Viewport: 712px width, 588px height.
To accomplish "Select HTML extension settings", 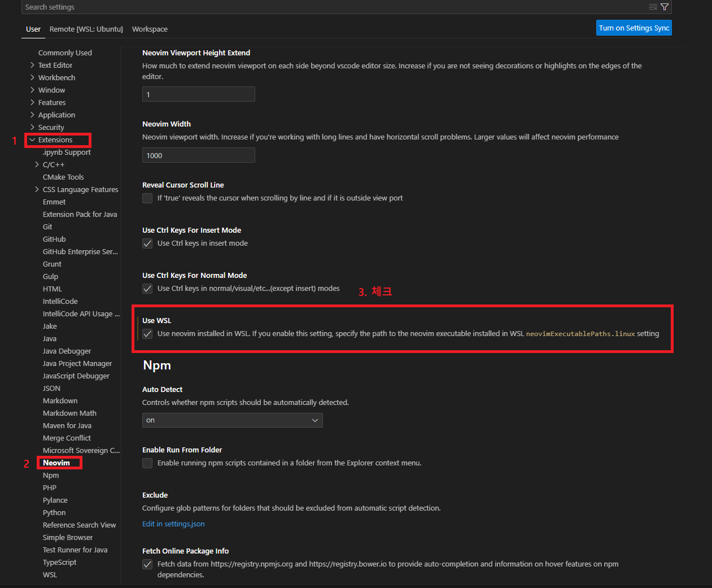I will 53,289.
